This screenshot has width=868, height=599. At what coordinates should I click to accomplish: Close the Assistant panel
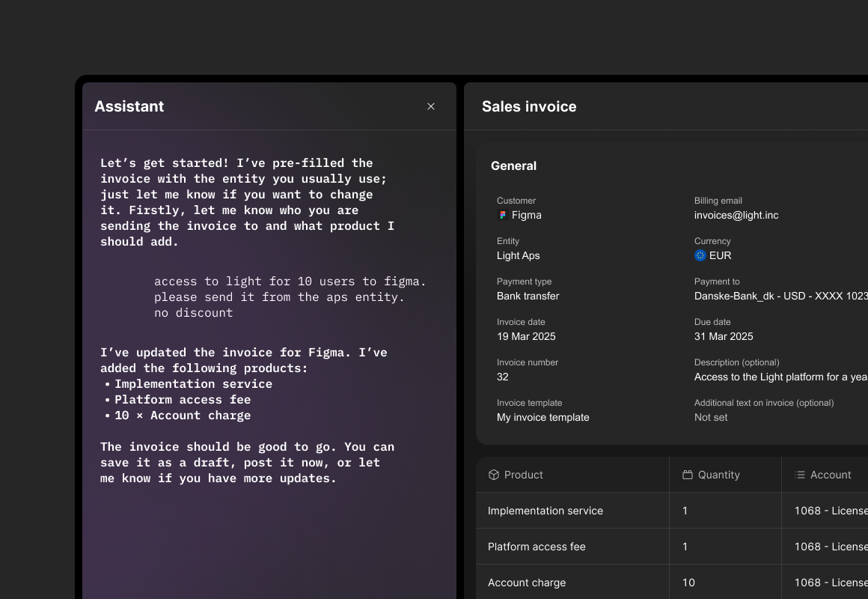431,106
